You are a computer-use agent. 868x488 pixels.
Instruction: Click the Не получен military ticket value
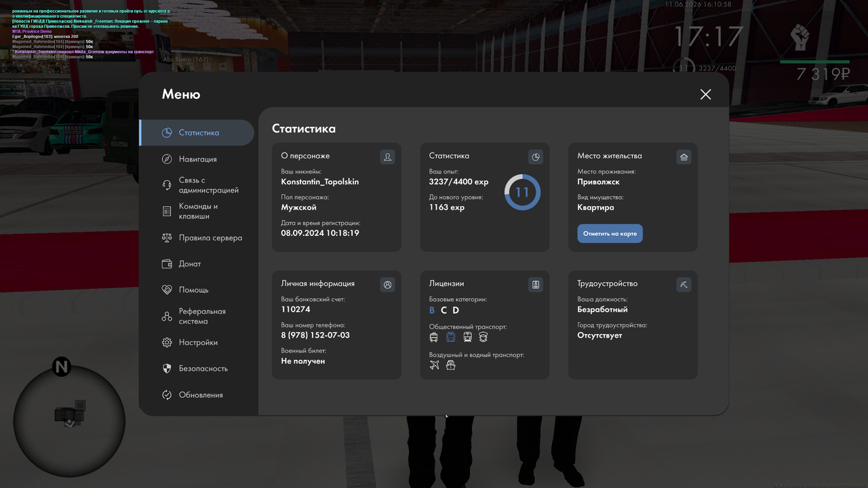click(303, 361)
